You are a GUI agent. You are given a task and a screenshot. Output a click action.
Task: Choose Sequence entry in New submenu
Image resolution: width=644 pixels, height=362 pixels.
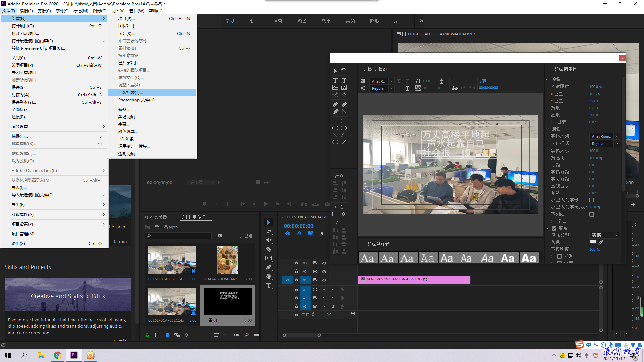[152, 34]
